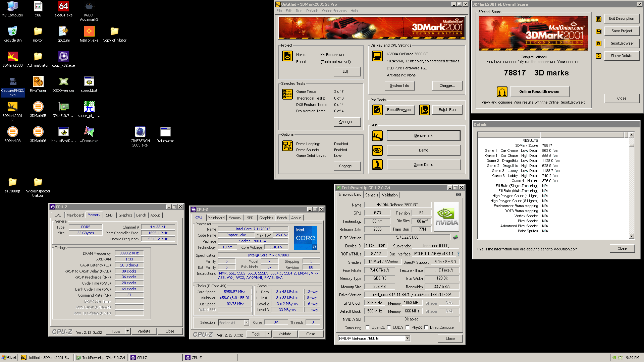Open 3DMark05 desktop shortcut
The image size is (644, 362).
coord(38,109)
